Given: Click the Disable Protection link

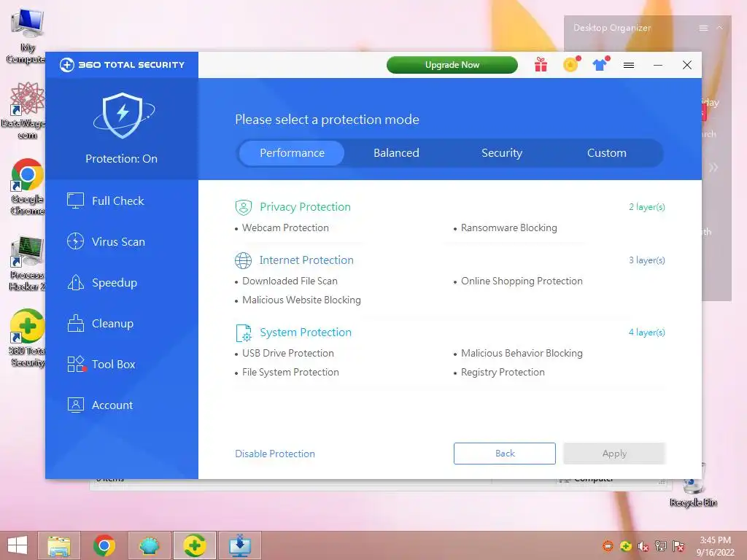Looking at the screenshot, I should click(275, 454).
